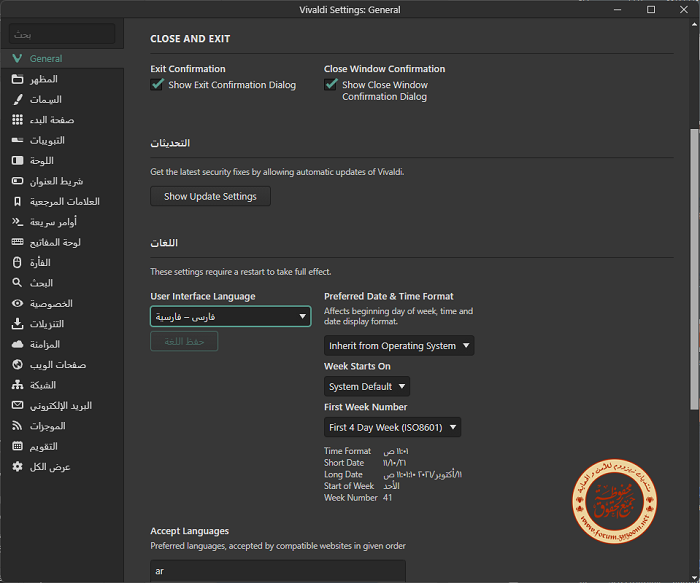Click the scrollbar up arrow

(x=694, y=24)
